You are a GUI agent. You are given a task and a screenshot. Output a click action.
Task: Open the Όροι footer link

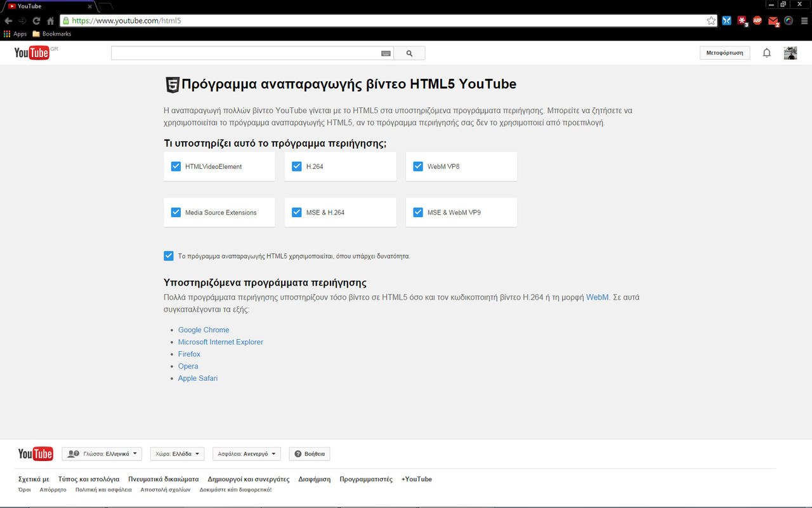(25, 490)
